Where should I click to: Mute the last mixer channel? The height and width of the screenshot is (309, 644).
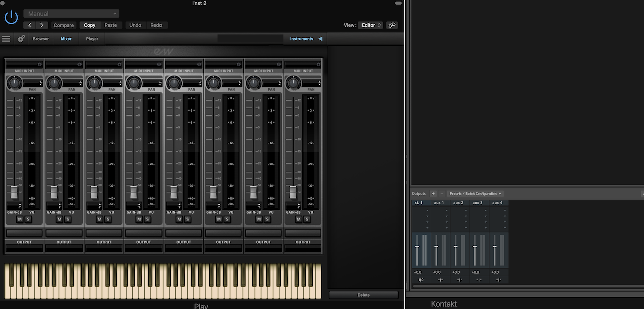pos(298,219)
